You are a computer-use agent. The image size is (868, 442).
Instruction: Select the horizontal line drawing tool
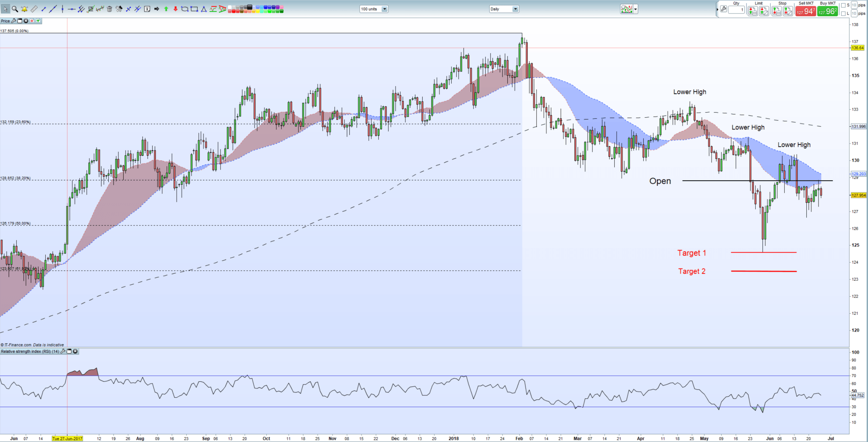72,9
